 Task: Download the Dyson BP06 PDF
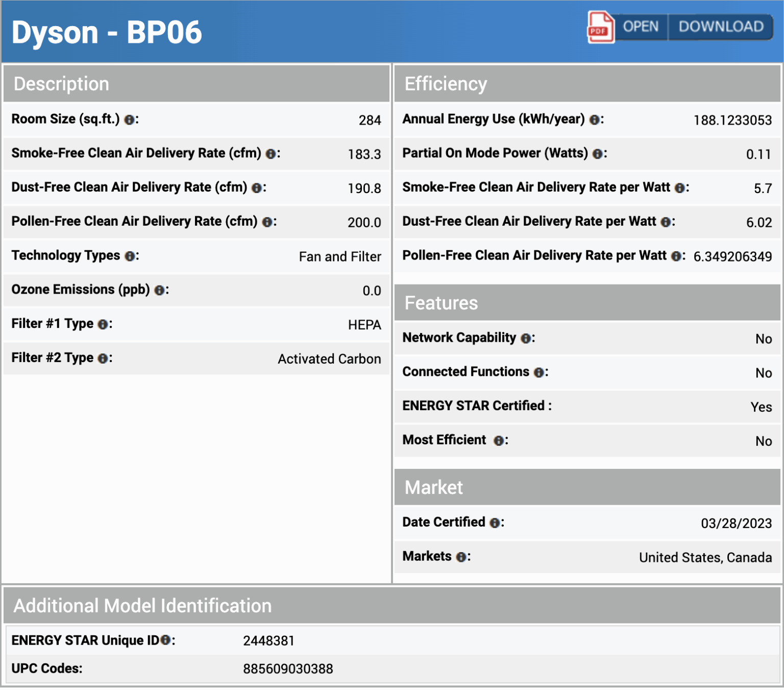click(x=721, y=27)
